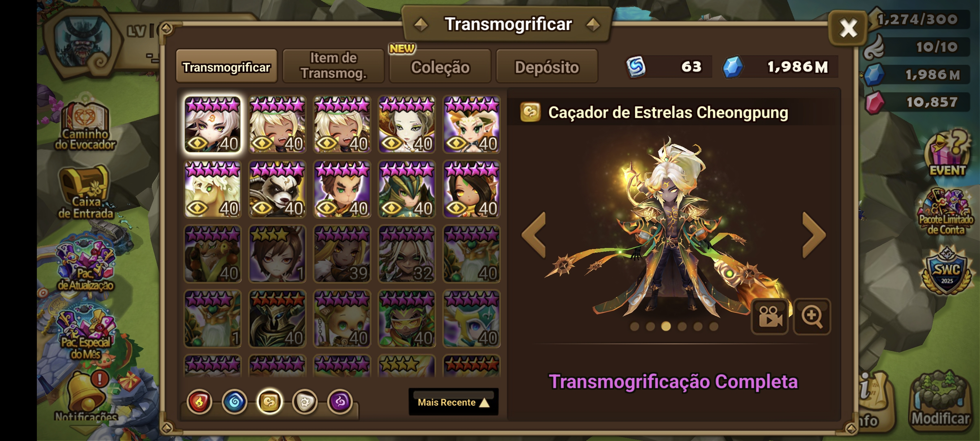Viewport: 980px width, 441px height.
Task: Open the SWC 2025 badge
Action: coord(947,271)
